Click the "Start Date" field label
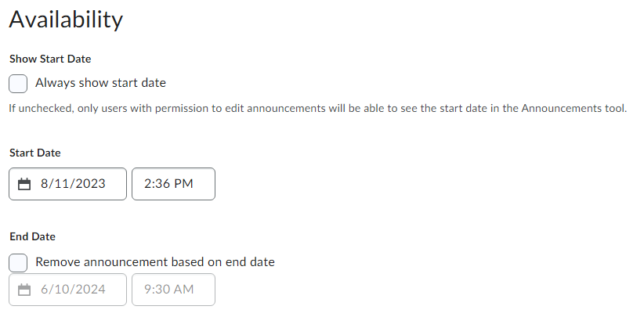 [35, 153]
